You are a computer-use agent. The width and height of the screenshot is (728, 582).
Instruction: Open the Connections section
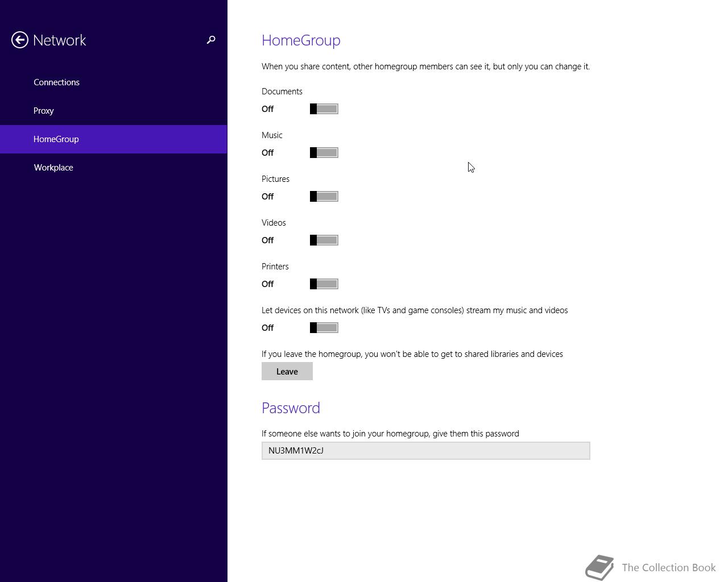(x=113, y=82)
